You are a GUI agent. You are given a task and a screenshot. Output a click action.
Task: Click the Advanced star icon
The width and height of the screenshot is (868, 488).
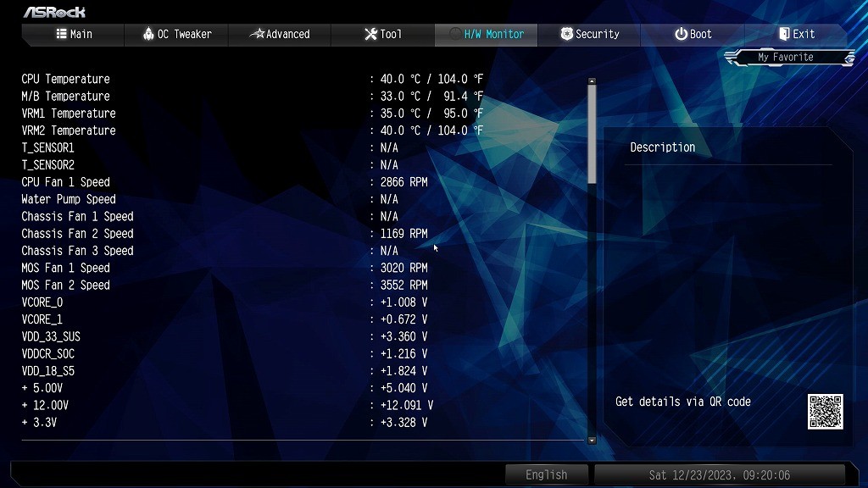[x=257, y=34]
